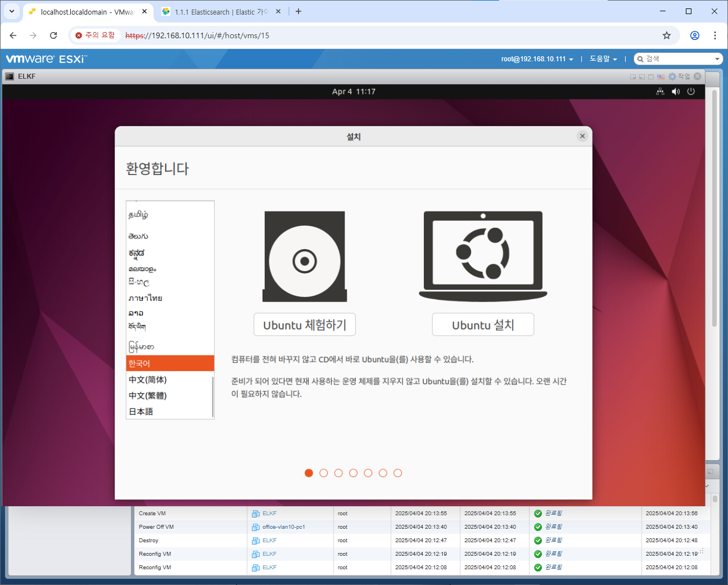728x585 pixels.
Task: Close the 설치 installer dialog
Action: (582, 136)
